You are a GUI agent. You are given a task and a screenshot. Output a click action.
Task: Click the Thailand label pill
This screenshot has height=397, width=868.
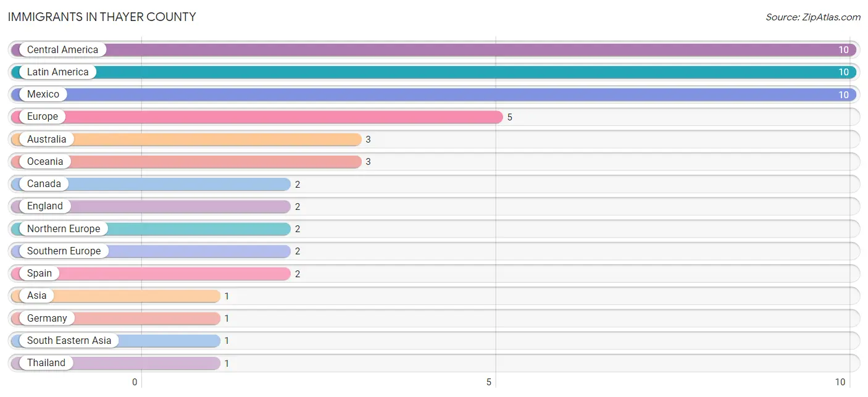(x=46, y=363)
